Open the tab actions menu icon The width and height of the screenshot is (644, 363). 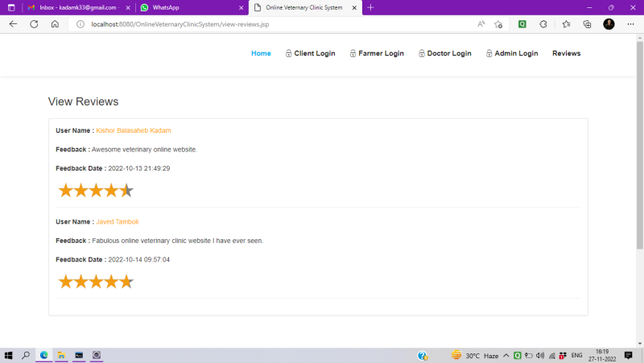(x=11, y=7)
